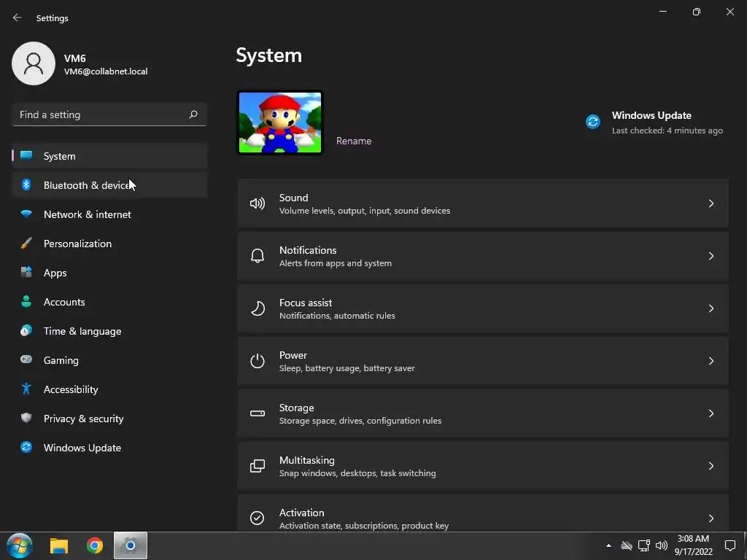Click the VM6@collabnet.local email text
Image resolution: width=747 pixels, height=560 pixels.
(x=106, y=71)
